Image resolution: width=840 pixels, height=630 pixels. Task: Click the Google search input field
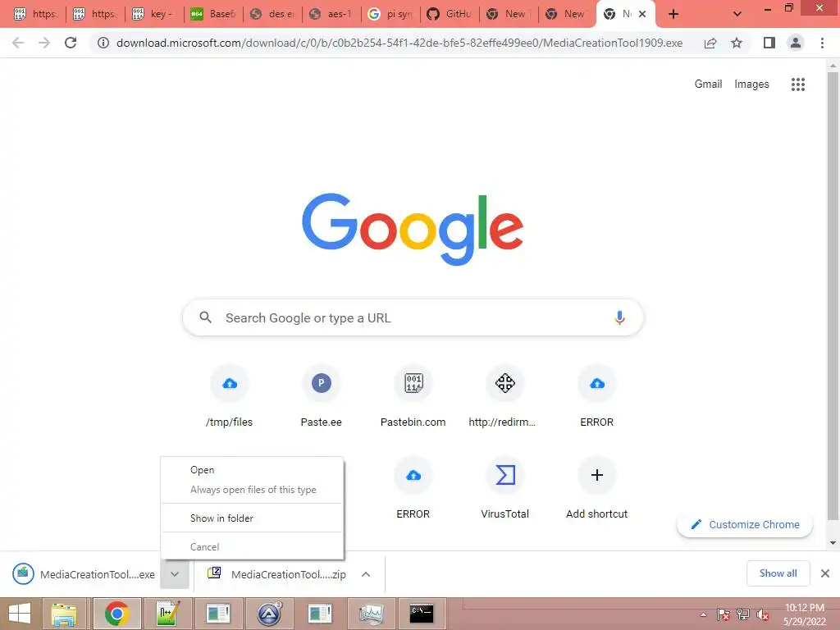(413, 317)
